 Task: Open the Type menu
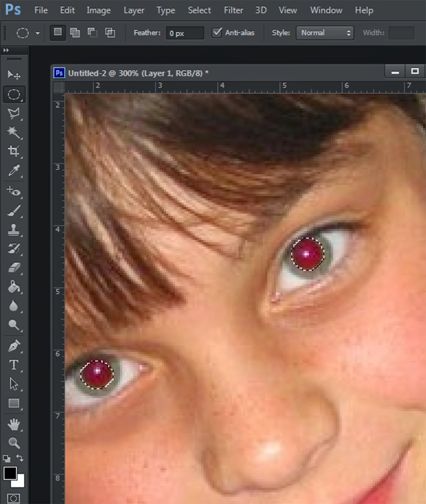click(166, 10)
